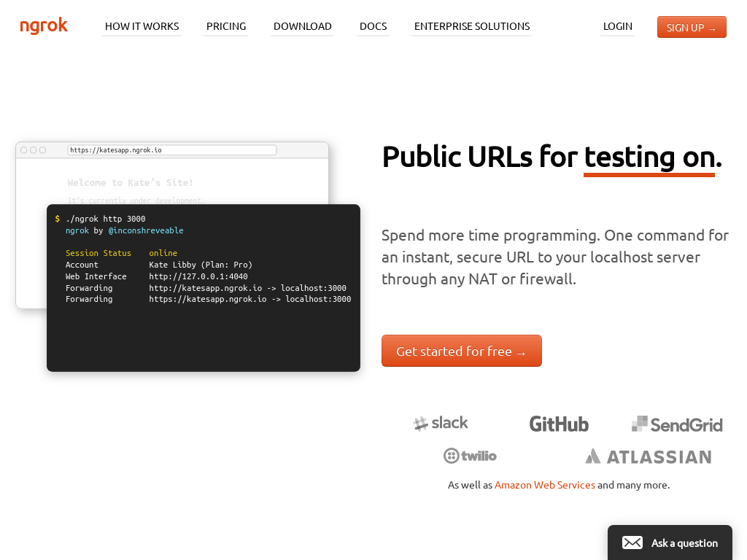Go to the Pricing page

[x=226, y=26]
